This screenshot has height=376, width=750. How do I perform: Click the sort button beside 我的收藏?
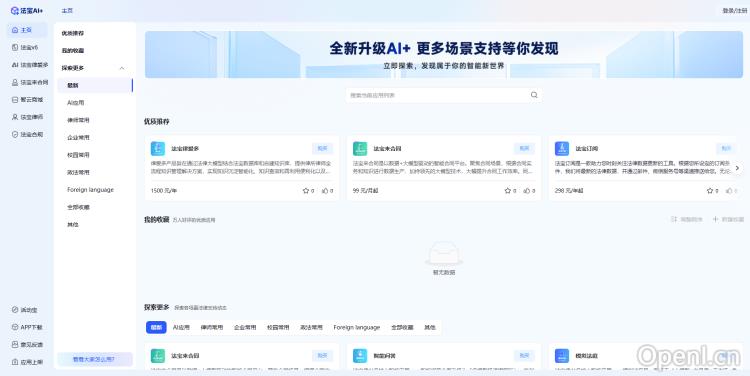coord(687,219)
